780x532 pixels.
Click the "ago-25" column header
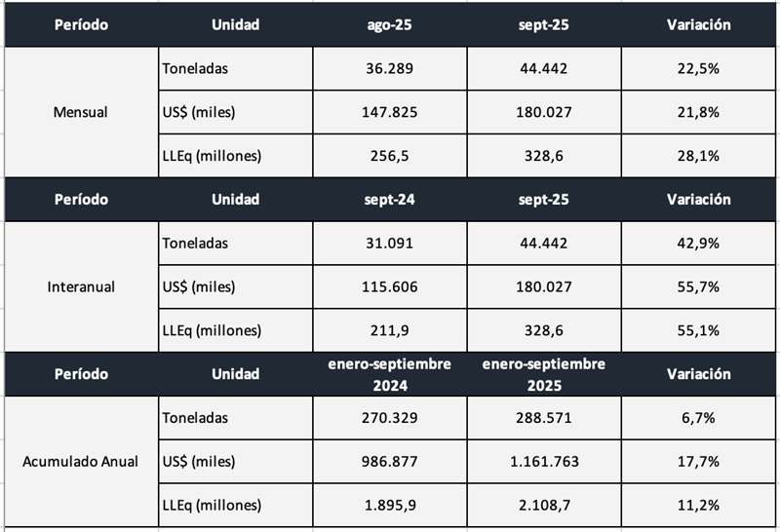point(390,24)
